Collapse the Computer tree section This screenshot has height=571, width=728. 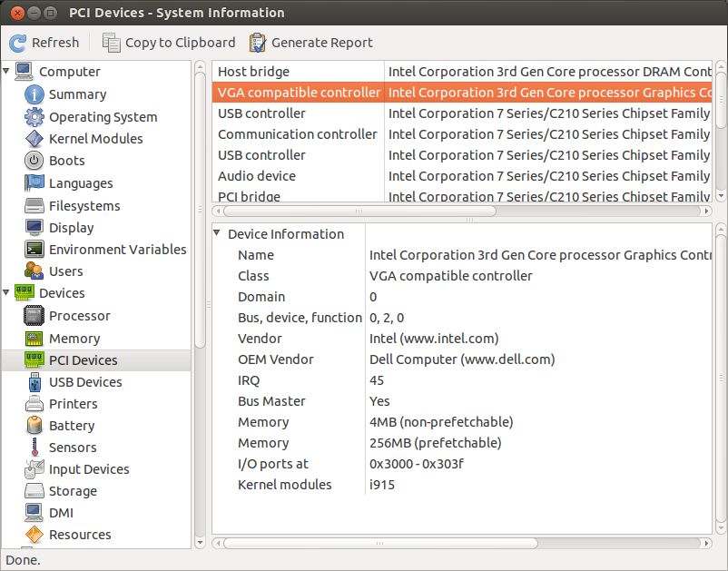(x=7, y=72)
